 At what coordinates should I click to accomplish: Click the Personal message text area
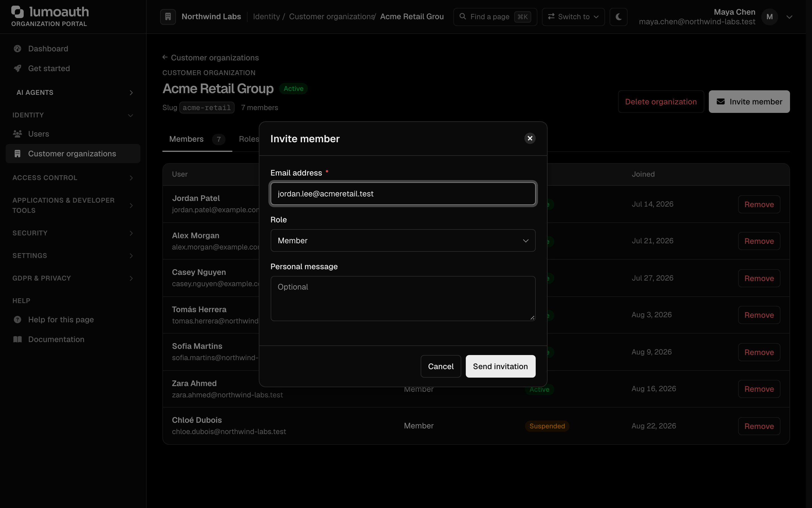tap(403, 298)
